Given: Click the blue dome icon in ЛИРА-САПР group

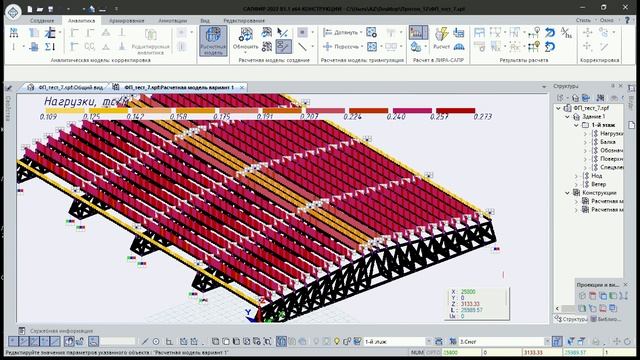Looking at the screenshot, I should coord(459,47).
